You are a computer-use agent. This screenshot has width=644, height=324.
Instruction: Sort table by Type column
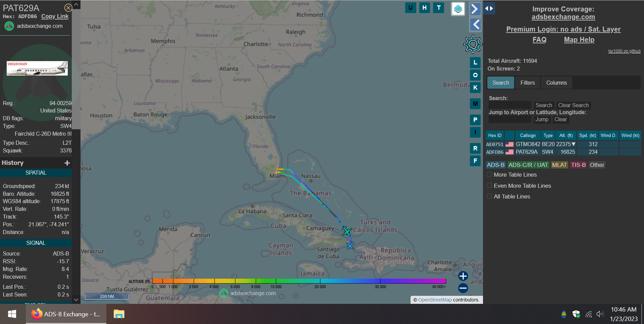pyautogui.click(x=548, y=135)
